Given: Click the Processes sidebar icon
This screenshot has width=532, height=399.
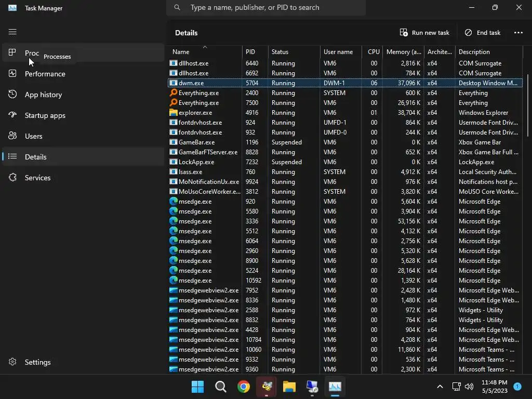Looking at the screenshot, I should point(12,52).
